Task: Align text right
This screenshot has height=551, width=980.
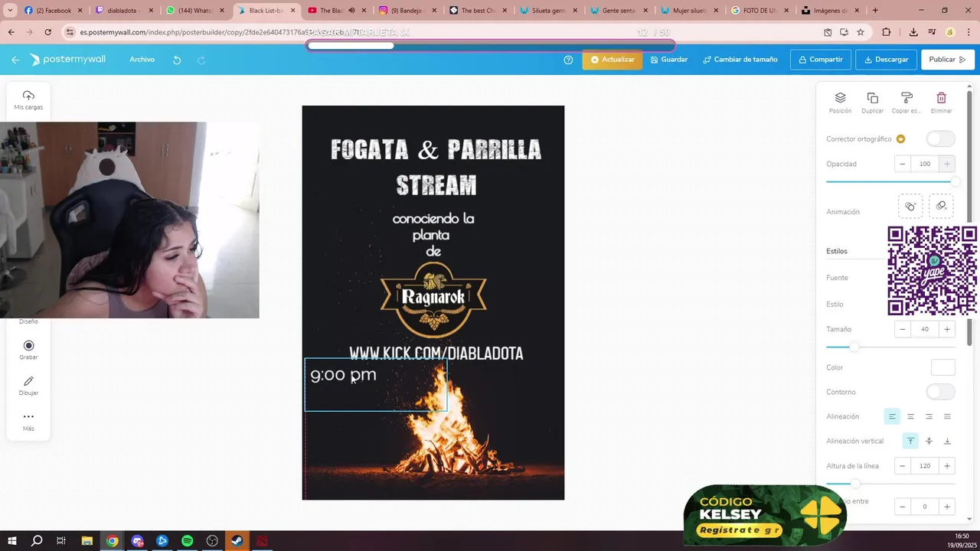Action: pyautogui.click(x=929, y=416)
